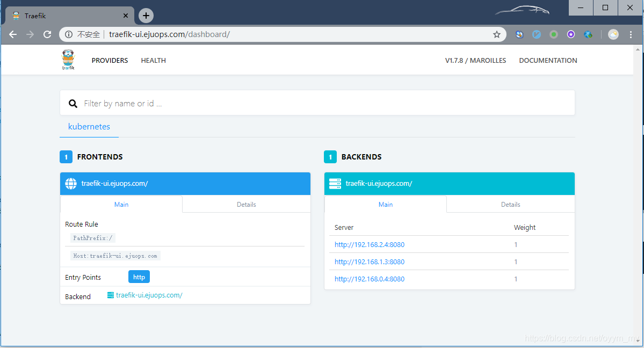
Task: Open a new browser tab
Action: coord(146,16)
